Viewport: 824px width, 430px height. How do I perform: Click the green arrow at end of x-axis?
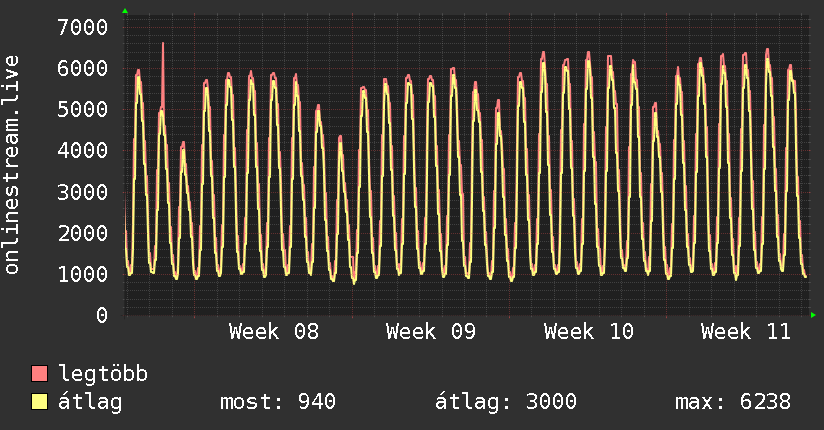[813, 315]
